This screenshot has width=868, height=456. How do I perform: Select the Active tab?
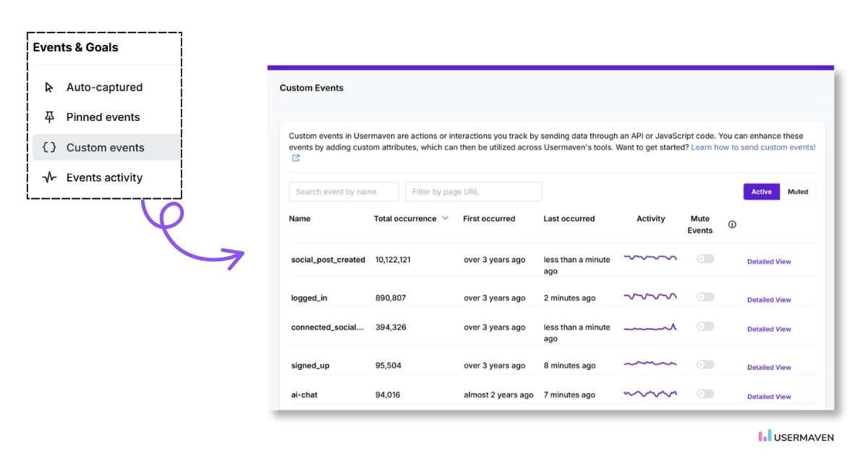point(762,192)
